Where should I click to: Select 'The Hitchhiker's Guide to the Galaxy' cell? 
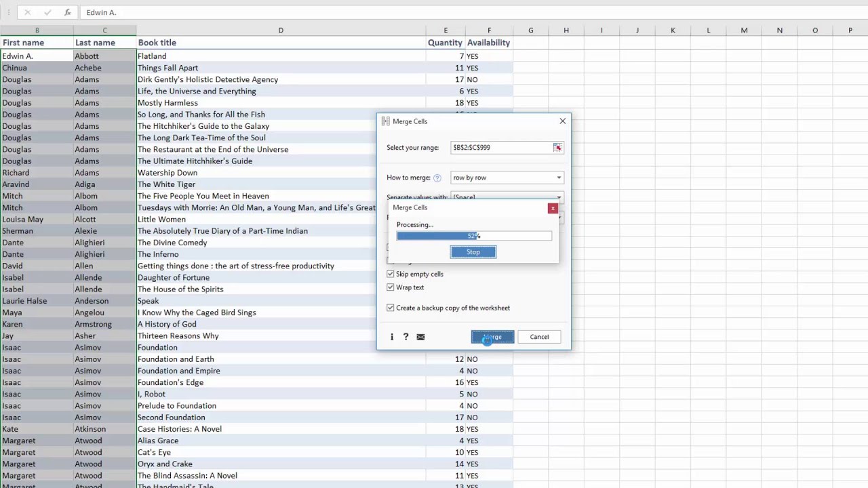point(256,126)
